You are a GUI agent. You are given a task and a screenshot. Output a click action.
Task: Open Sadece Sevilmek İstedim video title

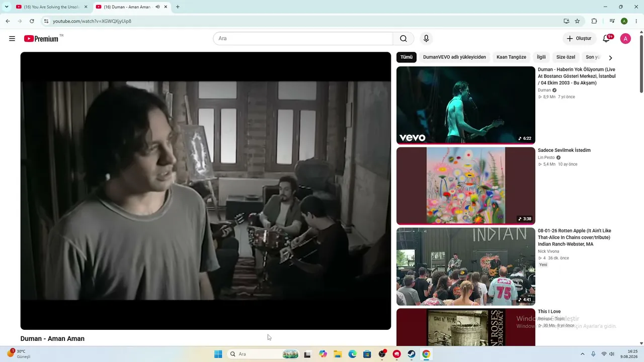pos(564,150)
